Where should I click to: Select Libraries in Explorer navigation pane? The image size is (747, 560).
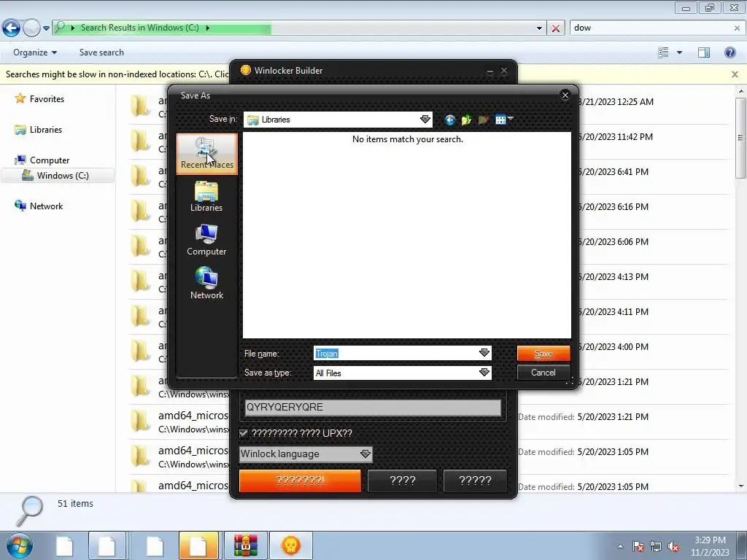46,130
